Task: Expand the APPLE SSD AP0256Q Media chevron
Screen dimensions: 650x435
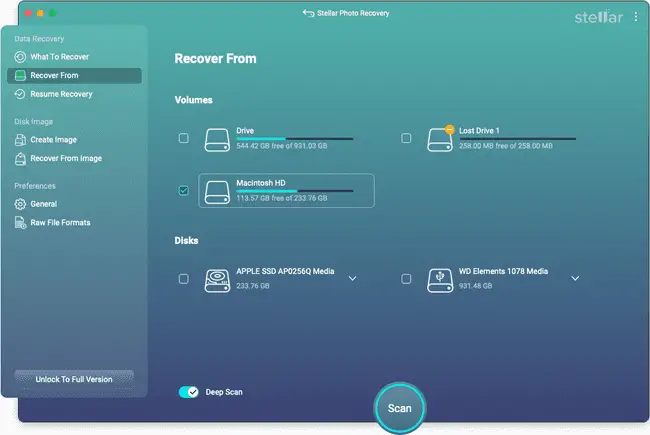Action: (x=352, y=278)
